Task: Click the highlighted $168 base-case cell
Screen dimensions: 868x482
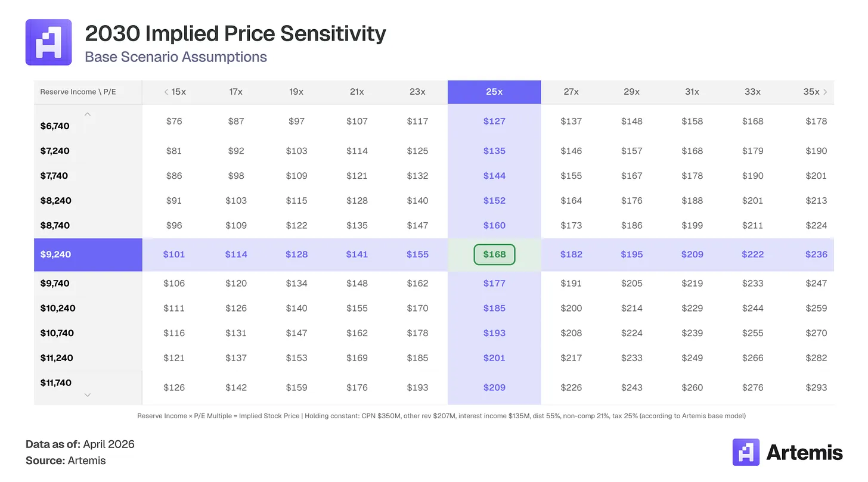Action: (x=494, y=254)
